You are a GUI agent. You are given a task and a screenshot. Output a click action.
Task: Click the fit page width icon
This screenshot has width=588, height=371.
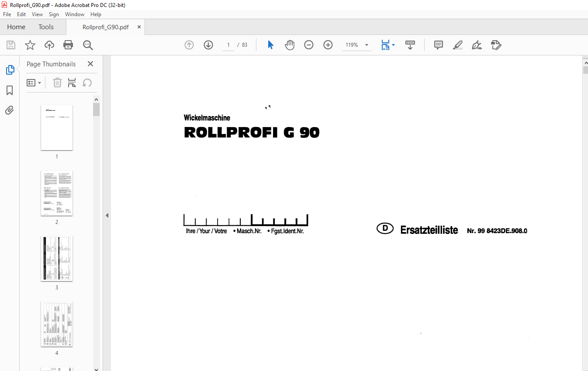[x=385, y=45]
